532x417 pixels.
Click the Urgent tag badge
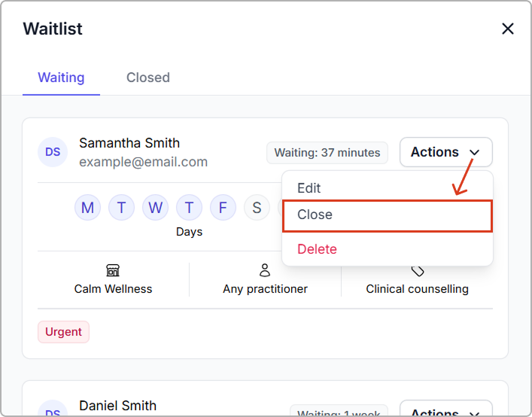(63, 332)
